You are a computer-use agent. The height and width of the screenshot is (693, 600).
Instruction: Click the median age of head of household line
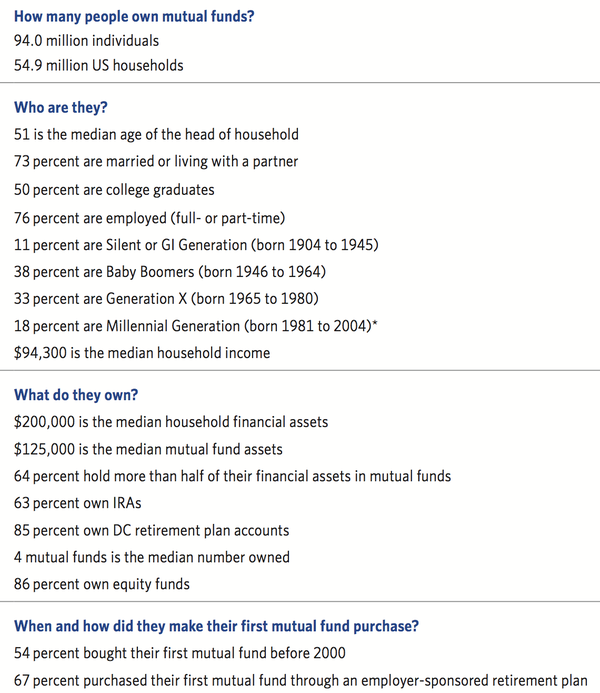pyautogui.click(x=156, y=134)
